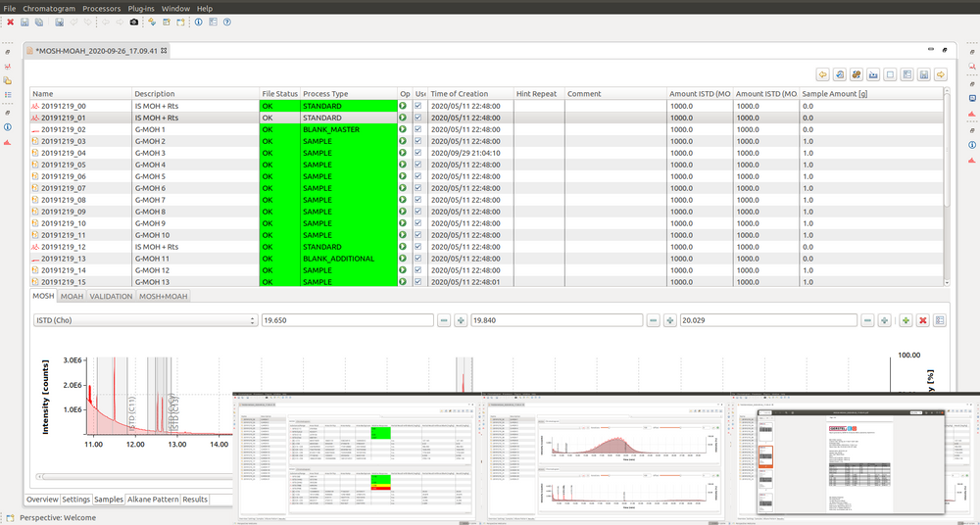Toggle Use checkbox for 20191219_10 row
Viewport: 980px width, 525px height.
(x=418, y=223)
